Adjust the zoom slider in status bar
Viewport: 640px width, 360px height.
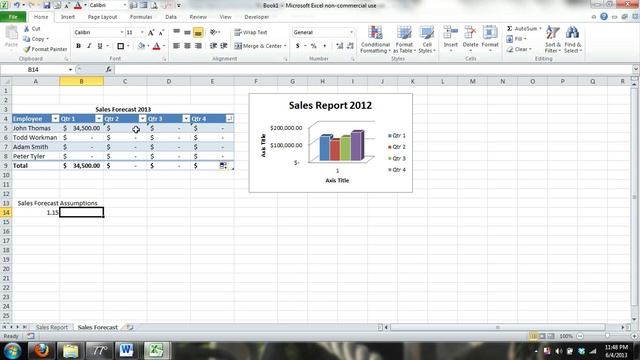[607, 336]
